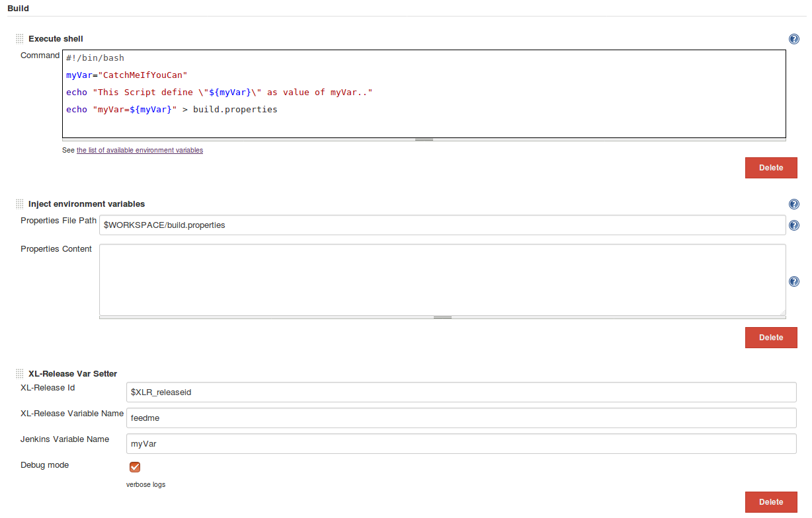
Task: Delete the XL-Release Var Setter step
Action: [771, 502]
